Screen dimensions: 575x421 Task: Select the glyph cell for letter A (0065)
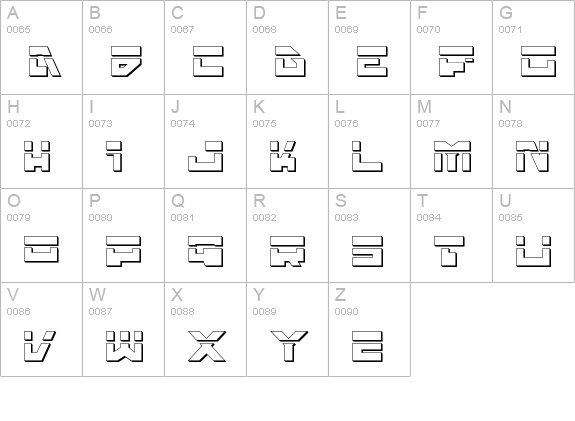41,47
